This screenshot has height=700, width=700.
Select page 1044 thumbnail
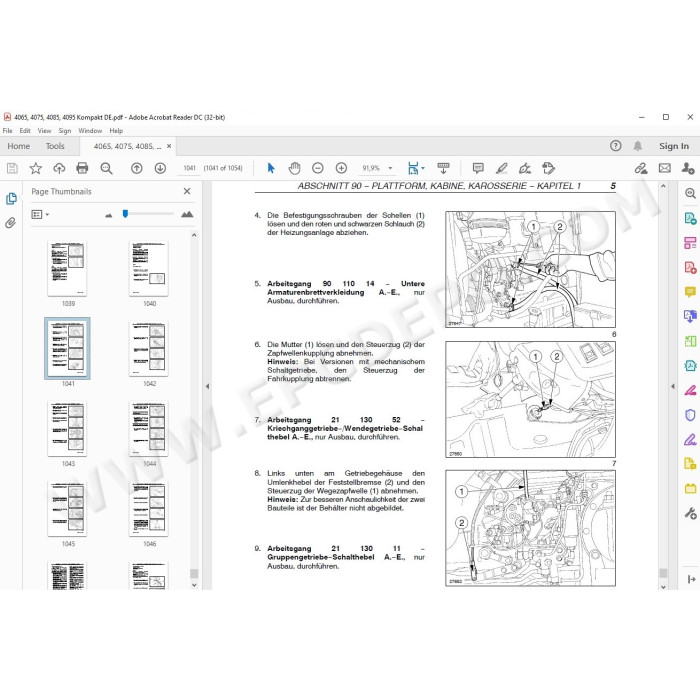(x=149, y=429)
